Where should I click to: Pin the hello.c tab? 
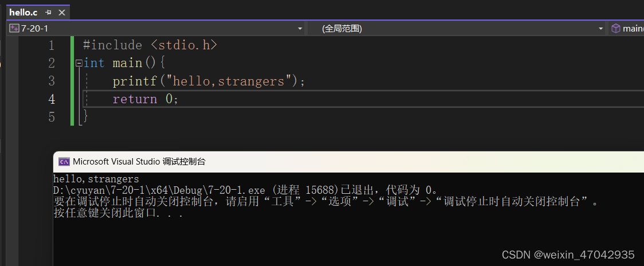48,13
